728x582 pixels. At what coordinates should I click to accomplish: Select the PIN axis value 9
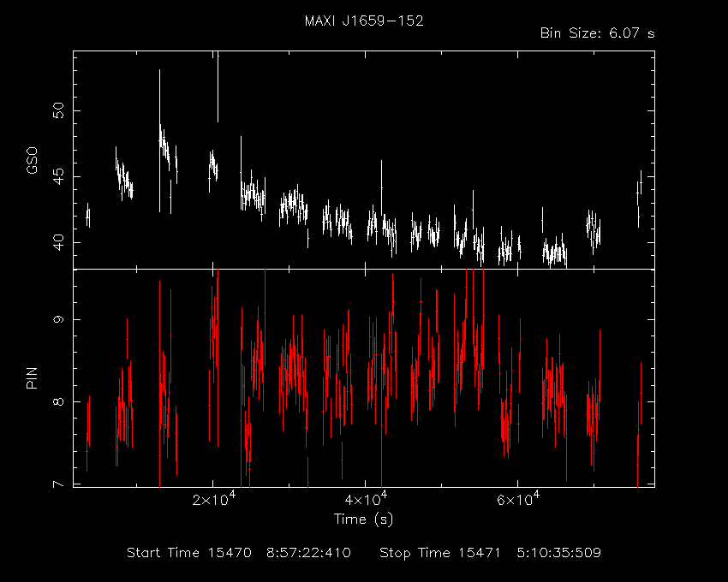[58, 319]
